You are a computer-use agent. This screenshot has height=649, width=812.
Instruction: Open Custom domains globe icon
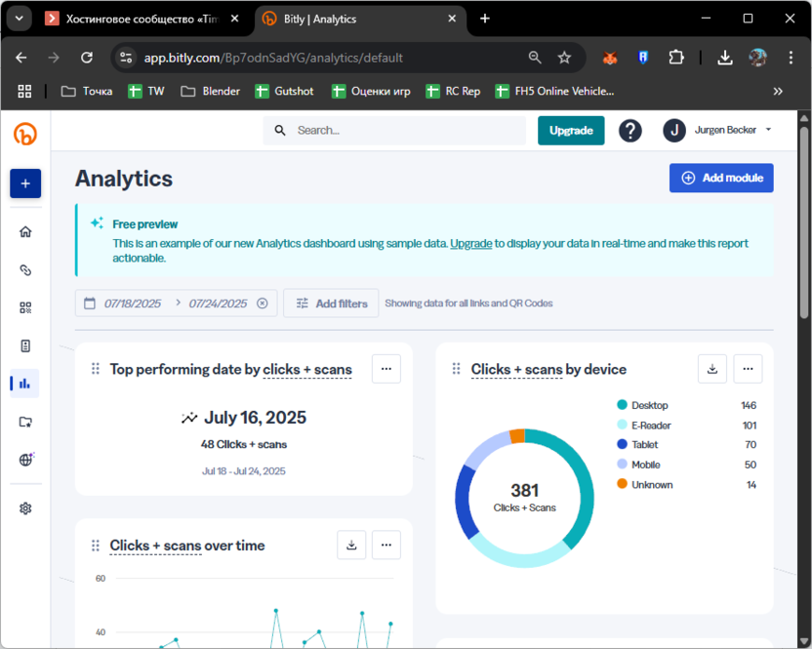(x=25, y=460)
